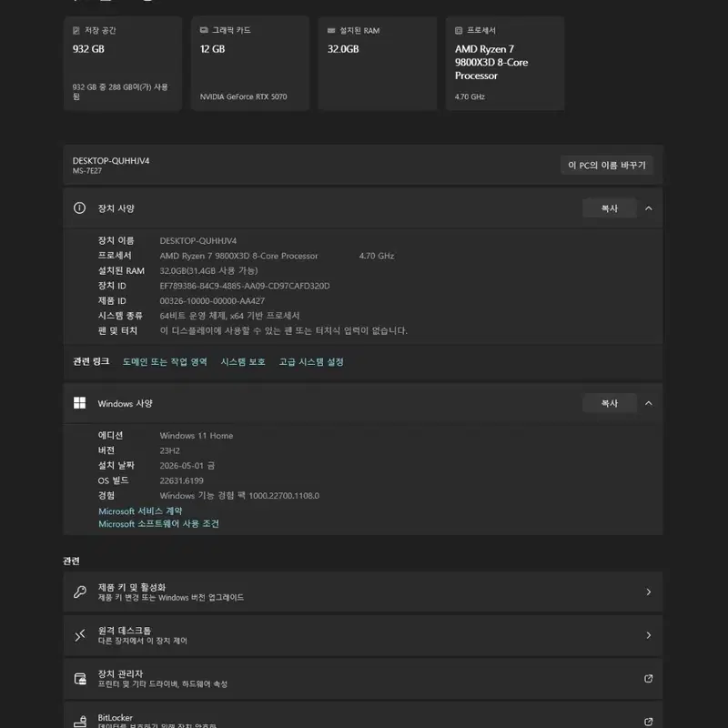Select the NVIDIA GeForce RTX 5070 card

coord(250,64)
